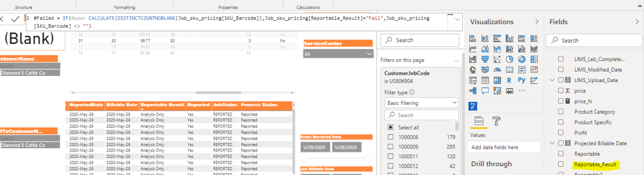Switch to the Format paint roller tab

[496, 121]
